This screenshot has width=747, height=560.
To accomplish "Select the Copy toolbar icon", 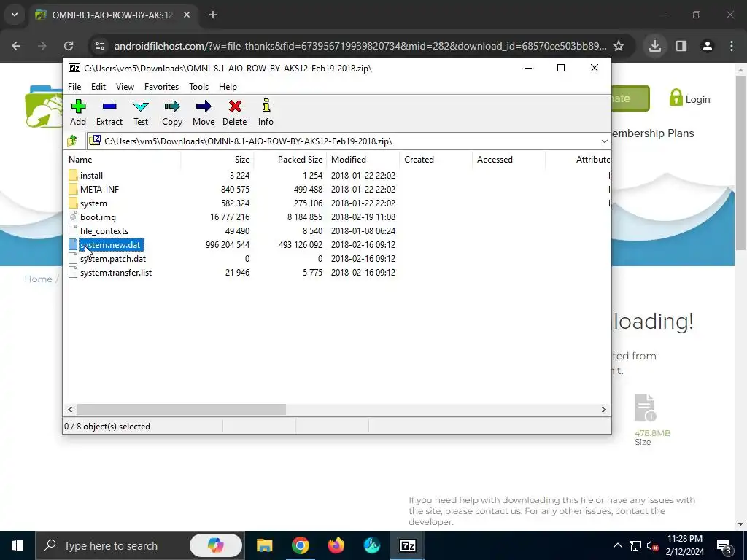I will pyautogui.click(x=172, y=106).
